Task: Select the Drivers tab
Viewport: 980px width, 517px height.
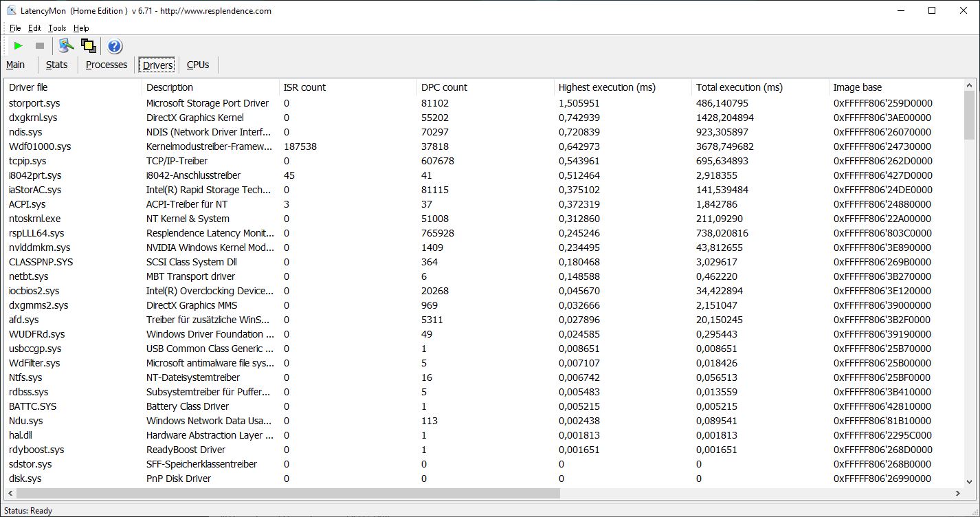Action: [x=157, y=65]
